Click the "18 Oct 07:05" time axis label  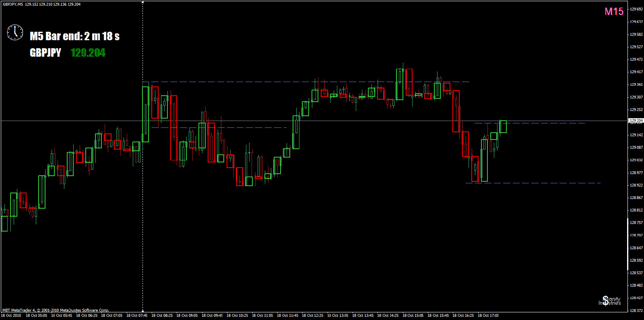[x=111, y=316]
